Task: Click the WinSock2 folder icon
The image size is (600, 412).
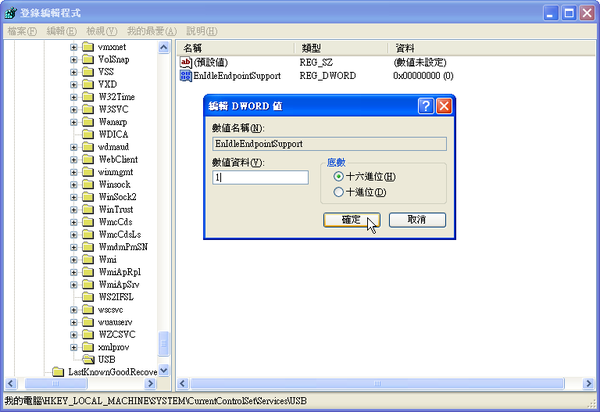Action: (x=88, y=197)
